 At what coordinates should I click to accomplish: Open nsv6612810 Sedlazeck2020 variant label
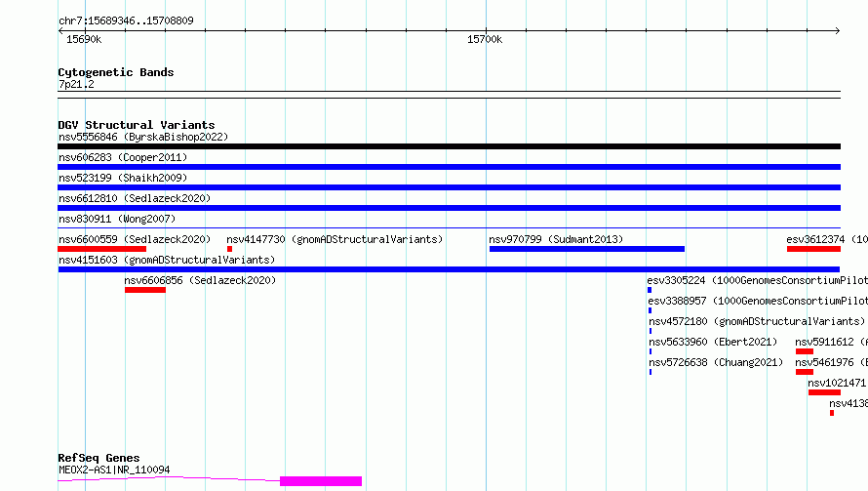[135, 198]
